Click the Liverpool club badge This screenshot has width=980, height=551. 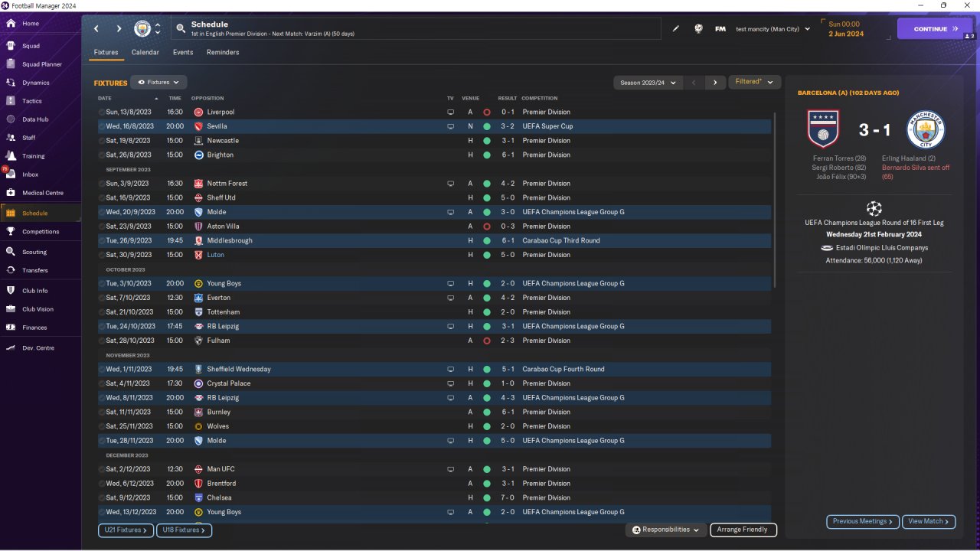click(198, 112)
